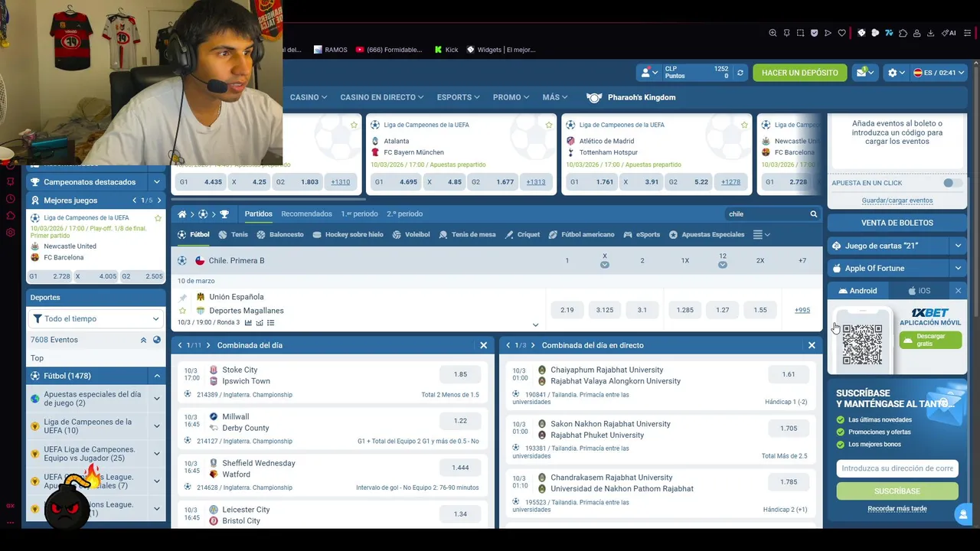Go to the home icon in breadcrumb bar
The height and width of the screenshot is (551, 980).
[x=181, y=214]
